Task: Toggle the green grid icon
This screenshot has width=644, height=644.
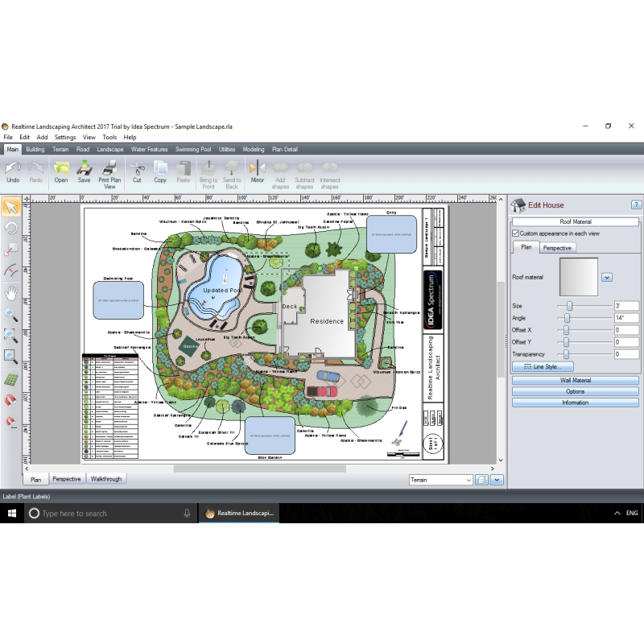Action: [10, 379]
